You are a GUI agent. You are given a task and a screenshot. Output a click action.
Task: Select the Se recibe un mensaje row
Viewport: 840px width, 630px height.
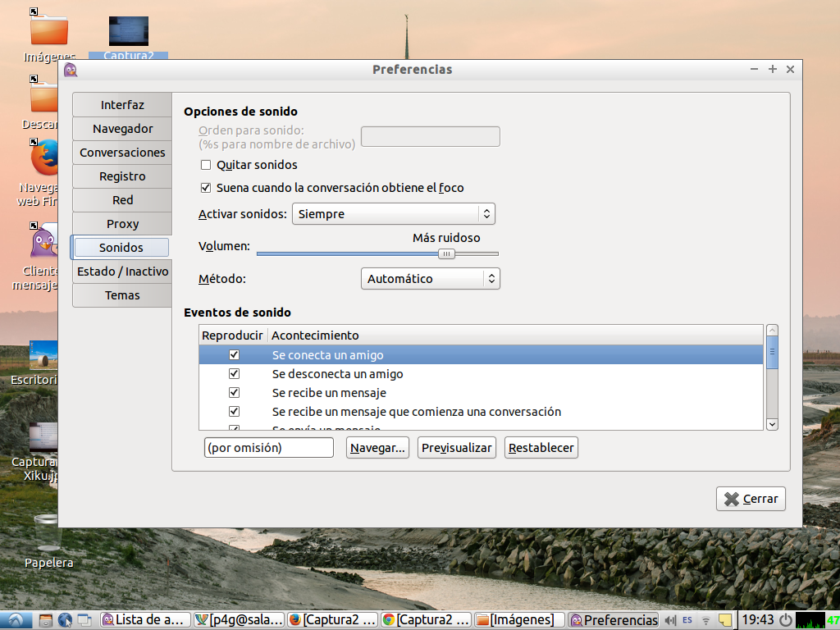(x=481, y=393)
